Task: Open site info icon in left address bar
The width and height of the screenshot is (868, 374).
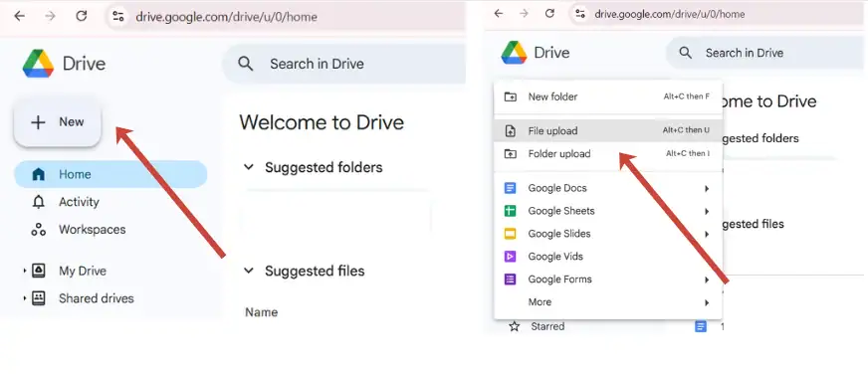Action: (117, 17)
